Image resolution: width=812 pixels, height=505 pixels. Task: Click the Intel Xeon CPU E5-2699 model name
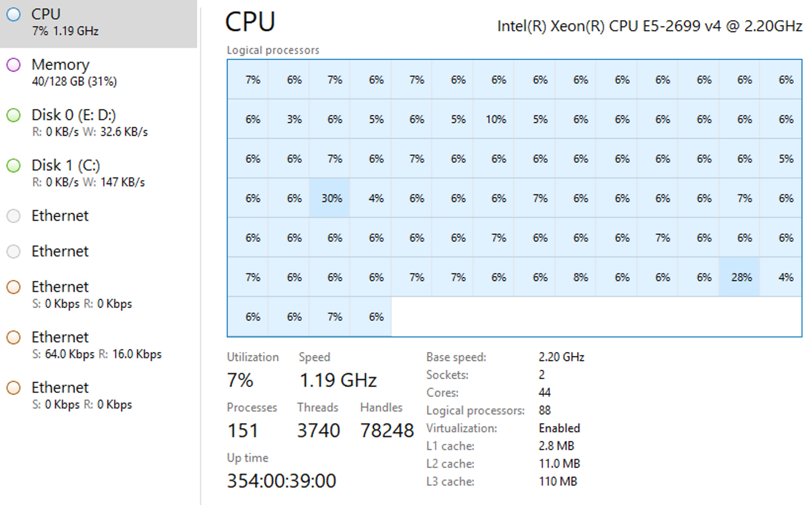point(649,26)
